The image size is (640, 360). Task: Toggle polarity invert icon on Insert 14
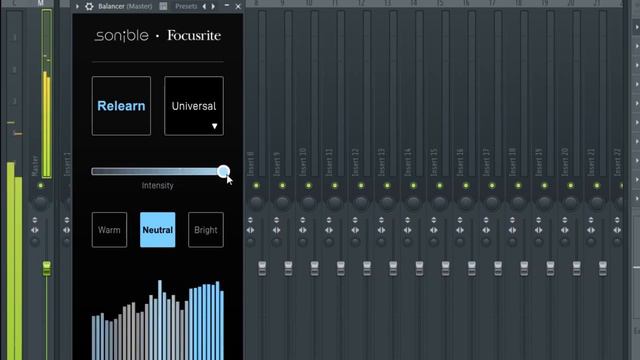407,220
